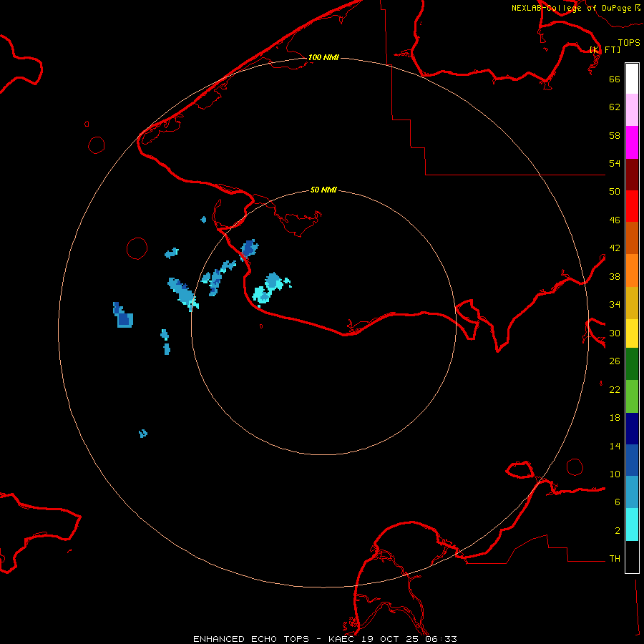Pick the medium blue legend swatch
Screen dimensions: 644x644
[632, 460]
